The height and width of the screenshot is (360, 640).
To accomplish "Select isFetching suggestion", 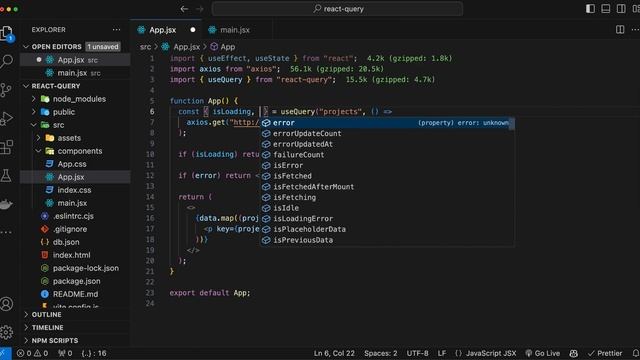I will click(x=387, y=197).
